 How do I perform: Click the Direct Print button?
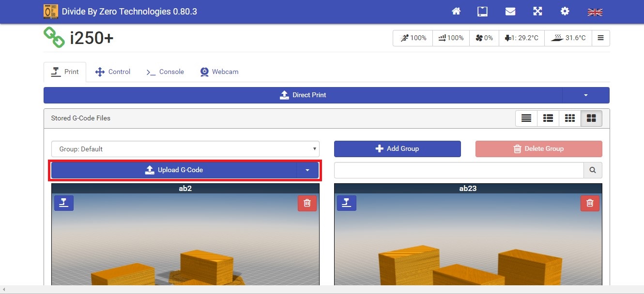303,95
